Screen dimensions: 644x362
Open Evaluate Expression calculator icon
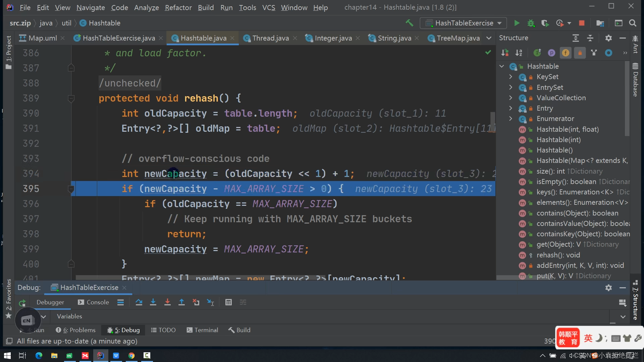coord(228,302)
